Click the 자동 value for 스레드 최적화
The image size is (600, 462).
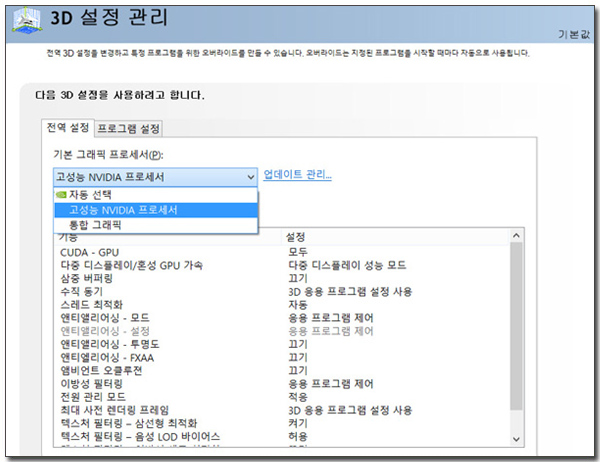pyautogui.click(x=298, y=305)
